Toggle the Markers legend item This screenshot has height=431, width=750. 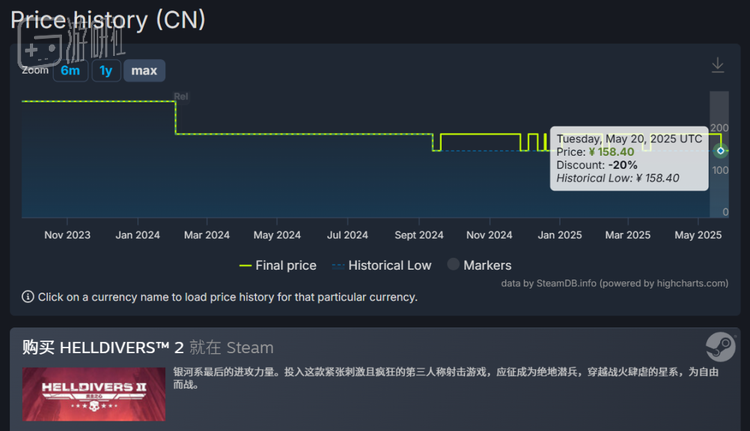[x=479, y=265]
